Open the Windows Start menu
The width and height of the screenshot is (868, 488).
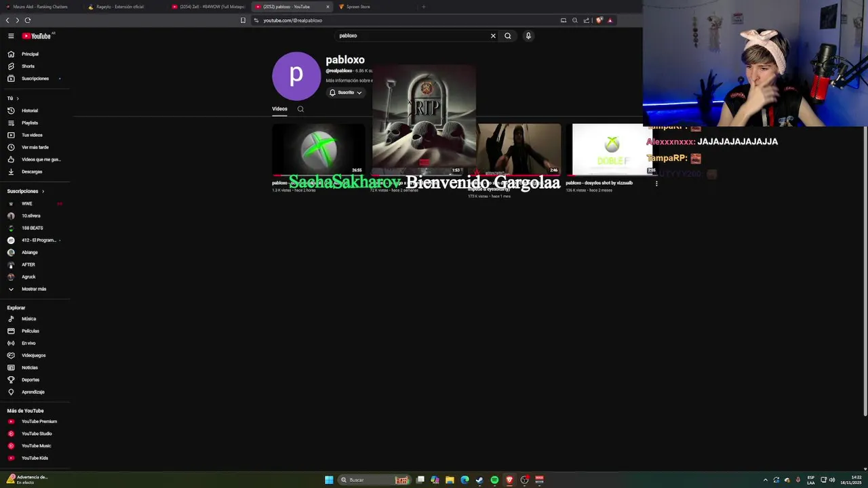[x=329, y=480]
